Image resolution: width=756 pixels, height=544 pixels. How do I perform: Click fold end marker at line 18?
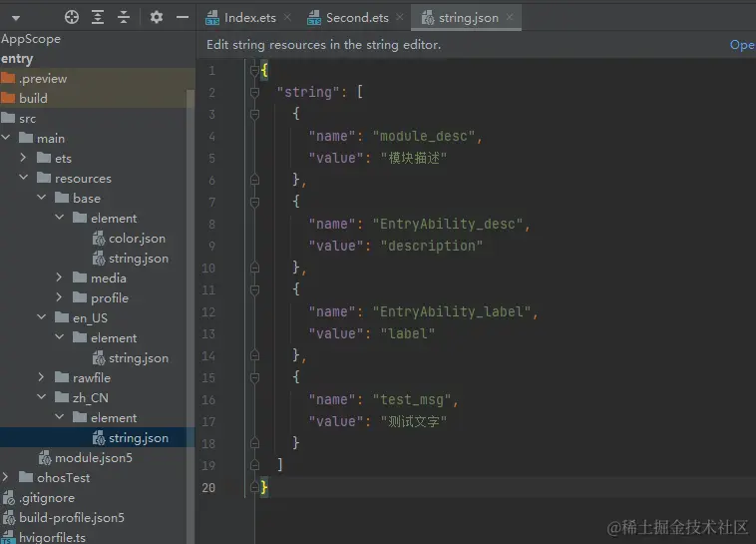click(x=254, y=443)
